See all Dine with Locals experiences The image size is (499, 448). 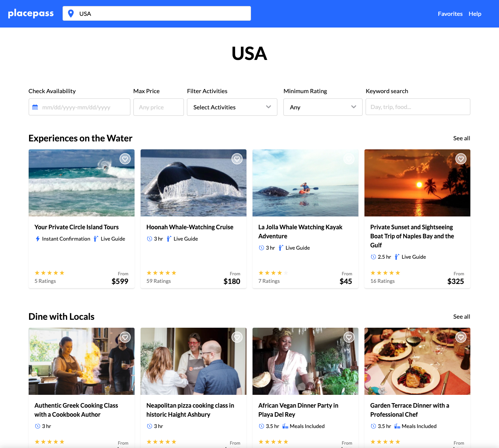(x=461, y=316)
